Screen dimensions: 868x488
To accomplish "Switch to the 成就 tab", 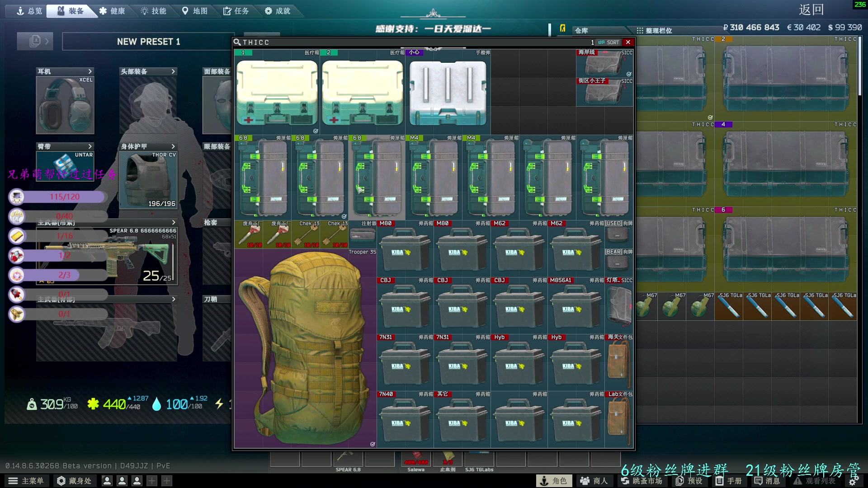I will (278, 11).
